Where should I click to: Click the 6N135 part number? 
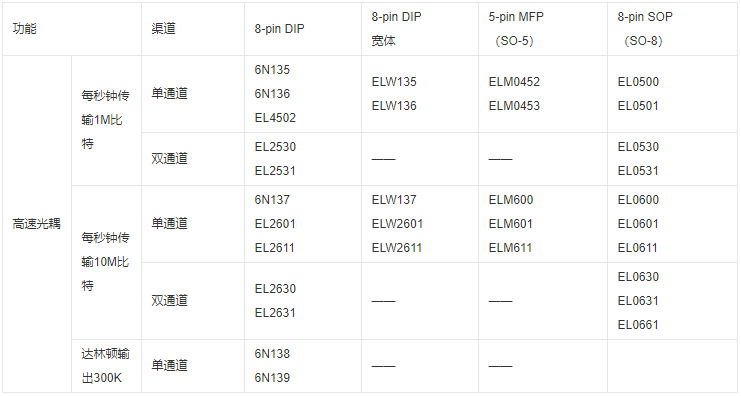272,70
